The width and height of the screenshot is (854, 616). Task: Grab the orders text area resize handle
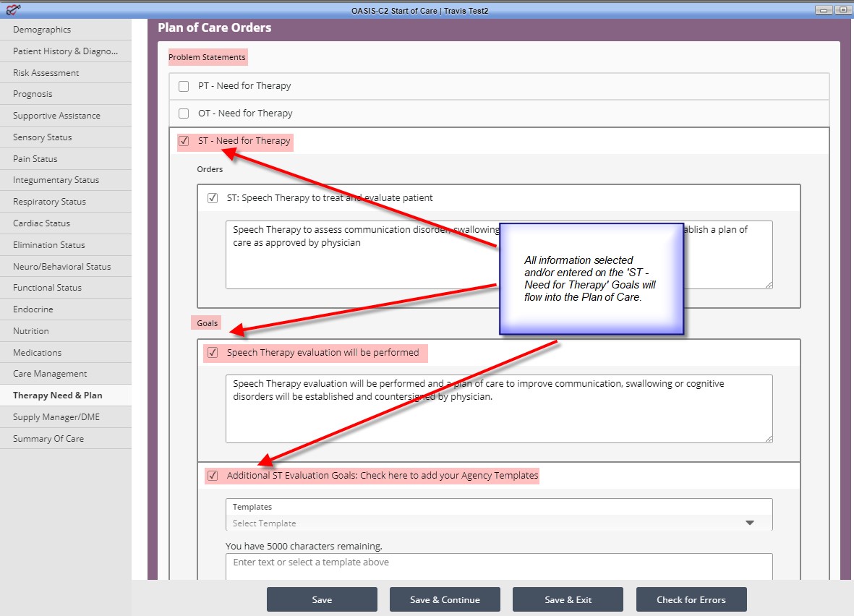[769, 285]
